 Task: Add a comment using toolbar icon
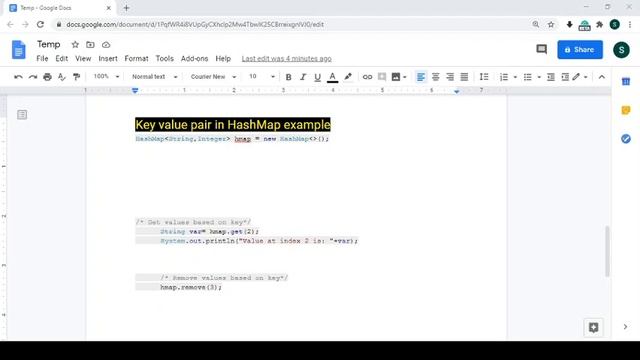coord(382,77)
